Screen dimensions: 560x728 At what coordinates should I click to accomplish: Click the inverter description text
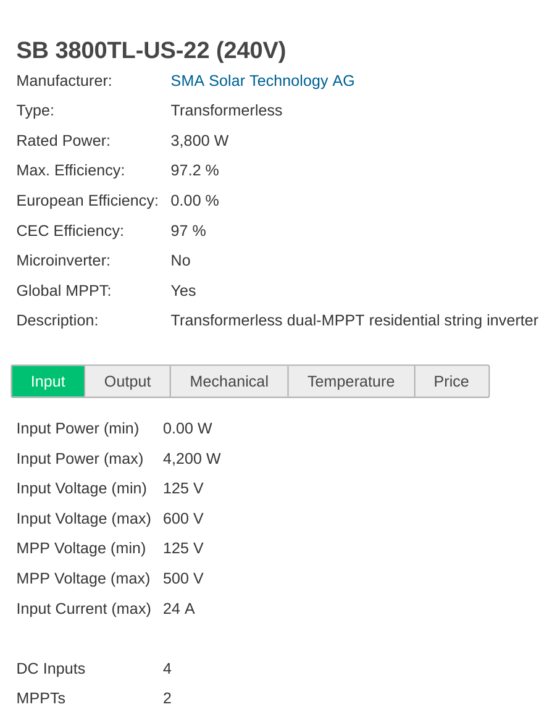point(354,320)
